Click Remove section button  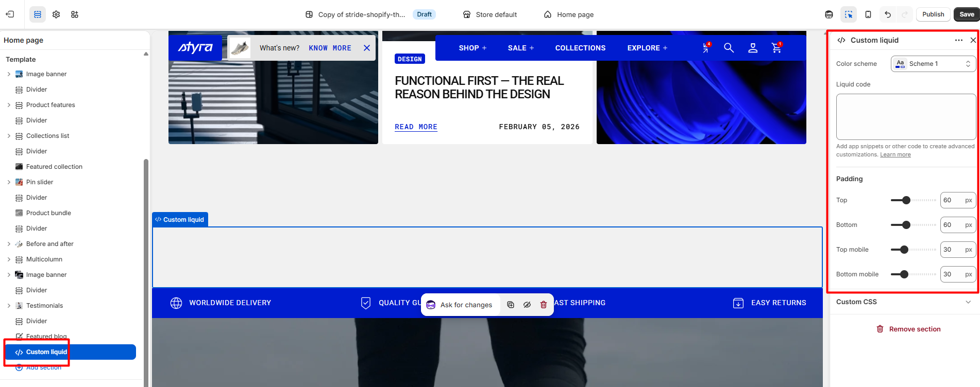click(x=908, y=329)
